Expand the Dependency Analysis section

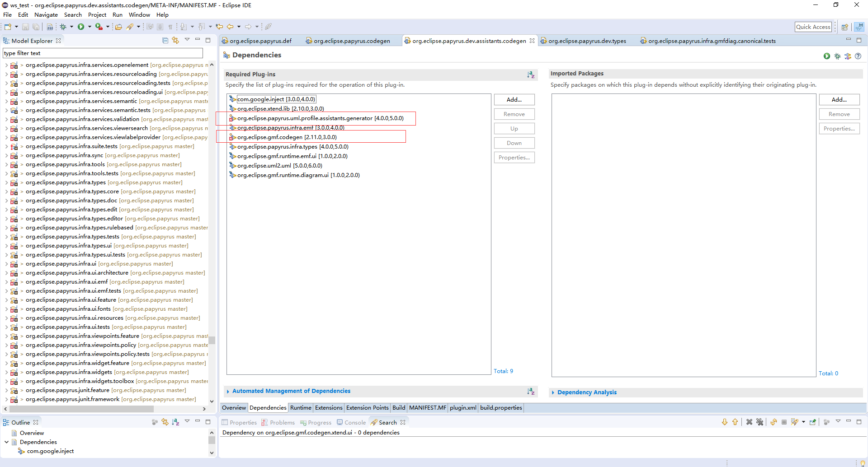tap(553, 392)
